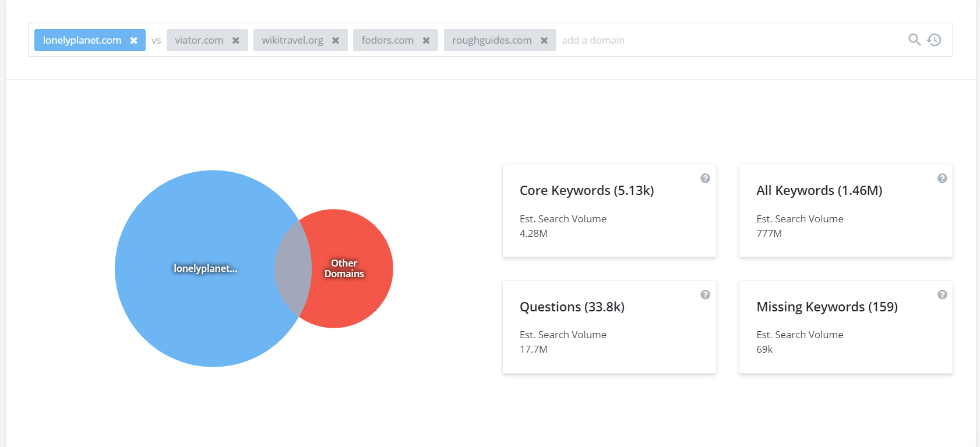This screenshot has width=980, height=447.
Task: Remove viator.com from comparison
Action: click(235, 40)
